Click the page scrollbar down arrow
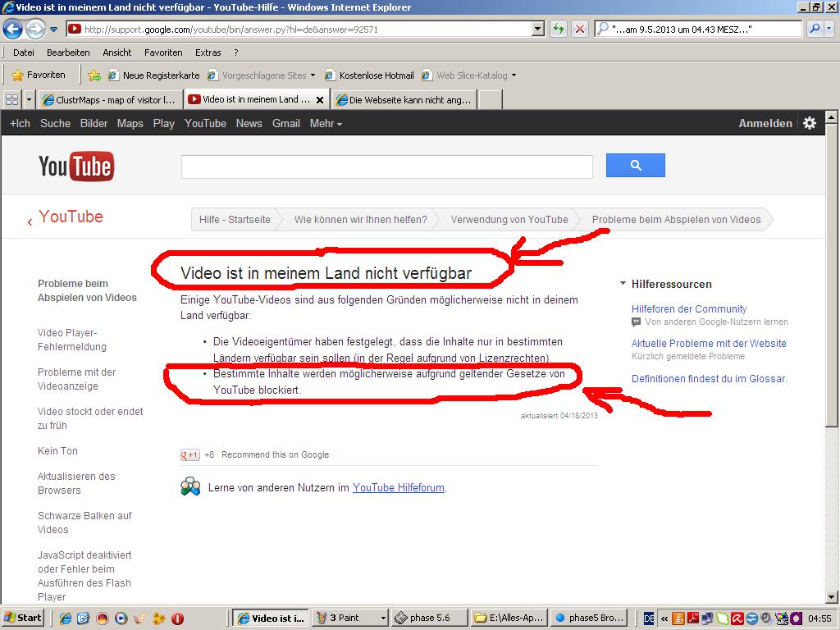The height and width of the screenshot is (630, 840). [x=831, y=597]
